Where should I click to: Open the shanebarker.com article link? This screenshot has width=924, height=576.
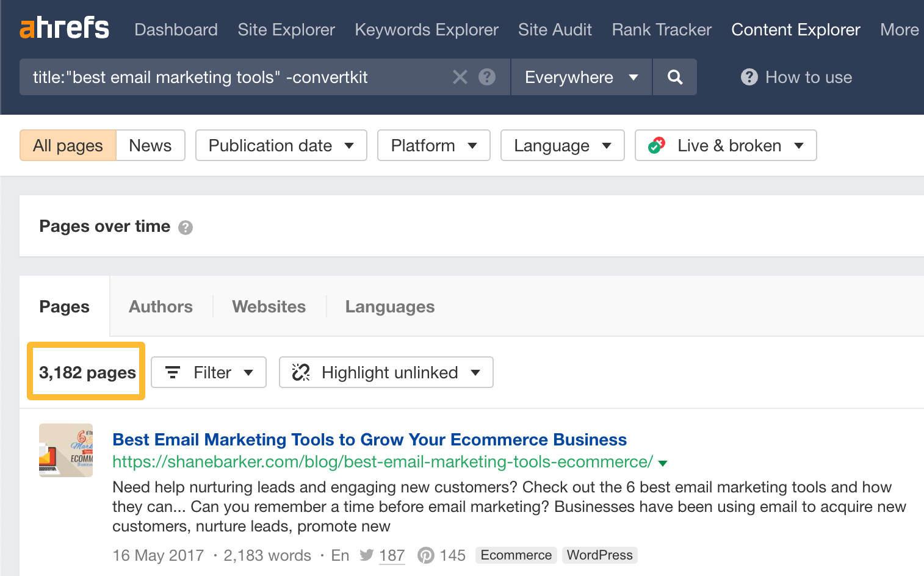(x=369, y=439)
